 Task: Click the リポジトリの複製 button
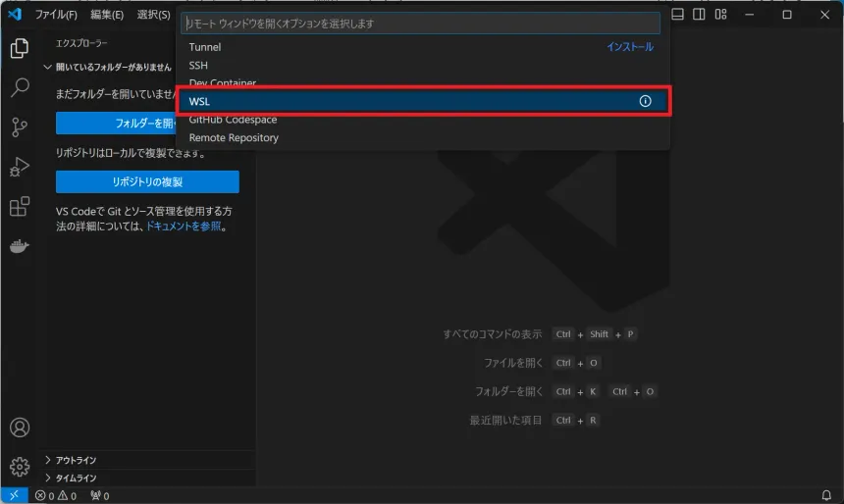(x=147, y=182)
